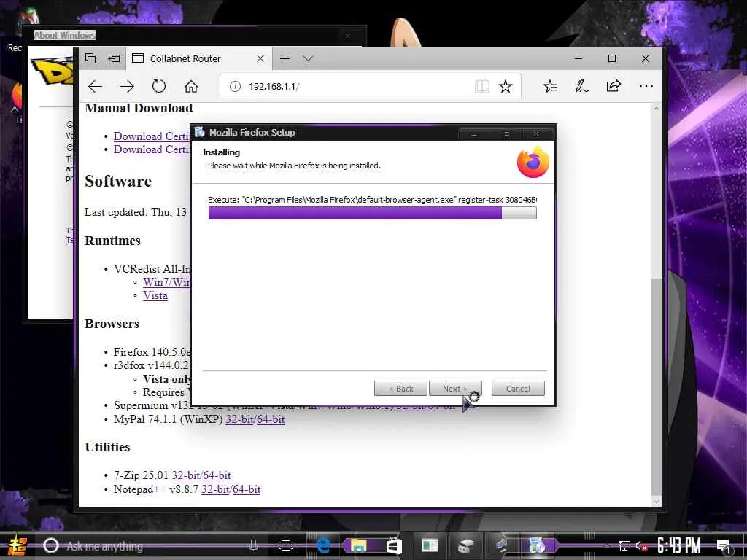747x560 pixels.
Task: Open Edge Settings and more menu
Action: click(646, 86)
